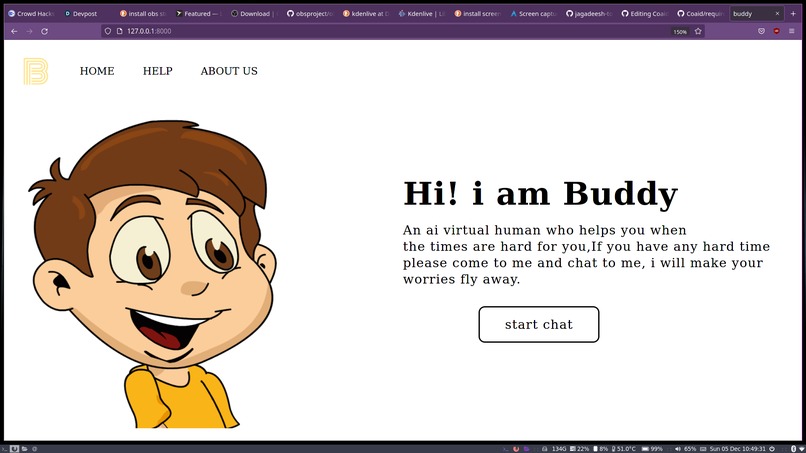The image size is (806, 453).
Task: Click the 8% CPU indicator
Action: tap(601, 449)
